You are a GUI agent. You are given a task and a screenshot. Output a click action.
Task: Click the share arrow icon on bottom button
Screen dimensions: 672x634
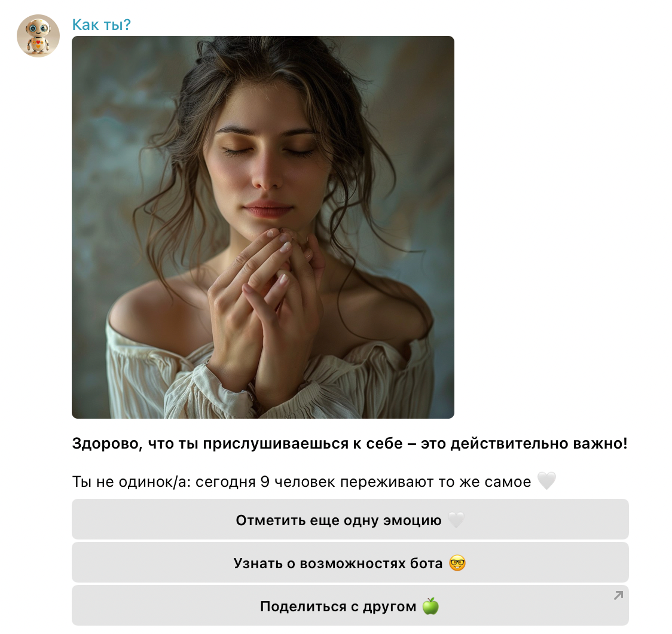(618, 595)
